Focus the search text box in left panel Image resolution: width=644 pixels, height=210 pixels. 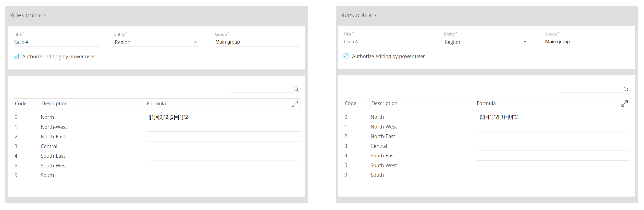tap(262, 89)
